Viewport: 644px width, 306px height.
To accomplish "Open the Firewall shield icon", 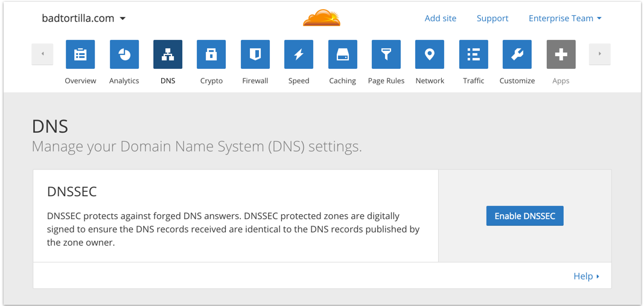I will [255, 54].
